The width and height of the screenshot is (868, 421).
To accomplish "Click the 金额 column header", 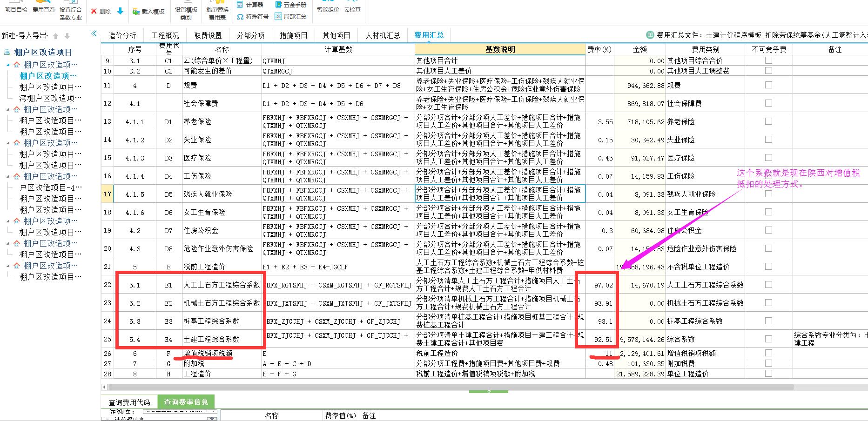I will 640,49.
